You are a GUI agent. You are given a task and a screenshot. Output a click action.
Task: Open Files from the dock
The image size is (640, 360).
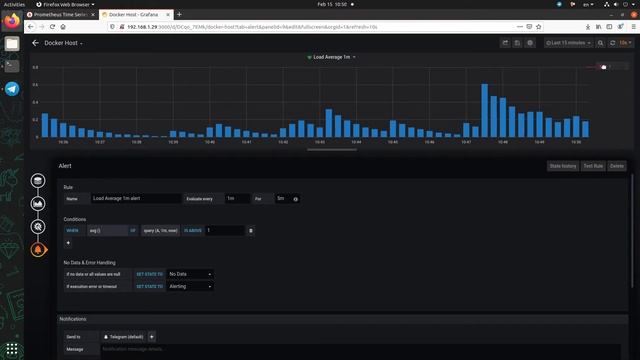12,43
